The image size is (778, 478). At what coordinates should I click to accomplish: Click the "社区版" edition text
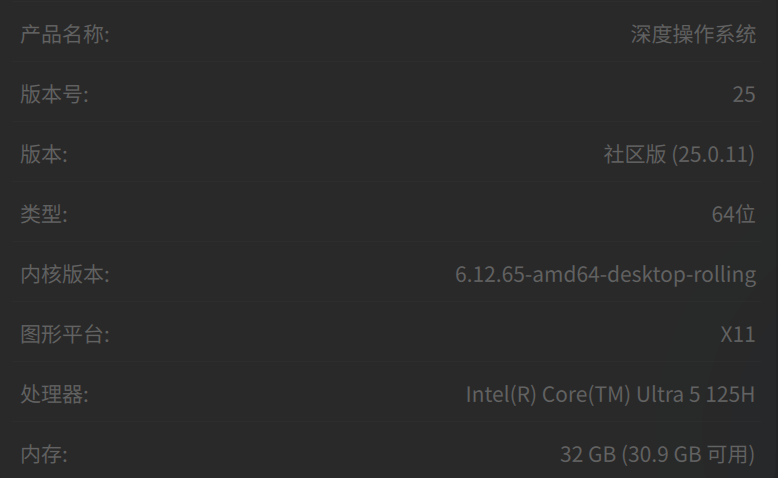[634, 155]
